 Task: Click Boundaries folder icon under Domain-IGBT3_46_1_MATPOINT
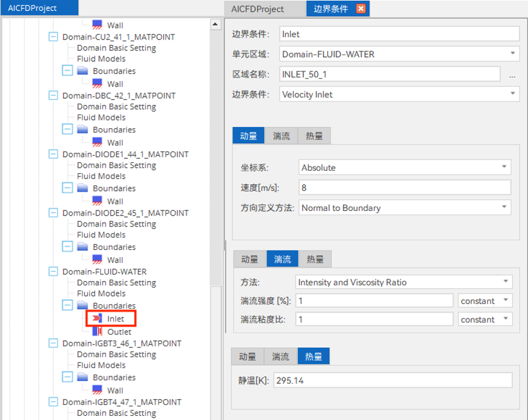[83, 377]
